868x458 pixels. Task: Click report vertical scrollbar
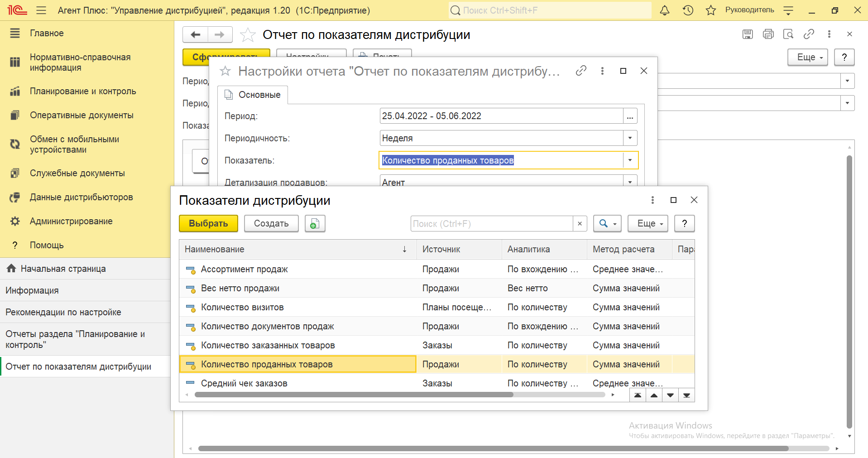(x=849, y=292)
